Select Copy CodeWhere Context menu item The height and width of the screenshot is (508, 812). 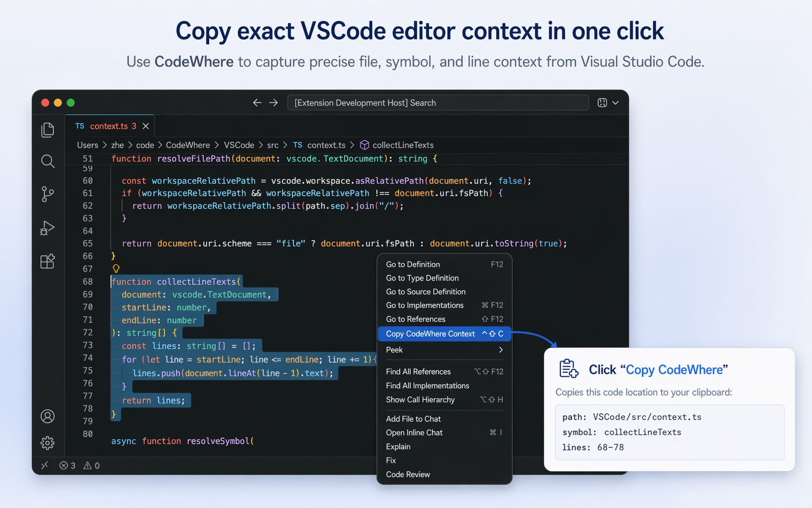click(444, 334)
